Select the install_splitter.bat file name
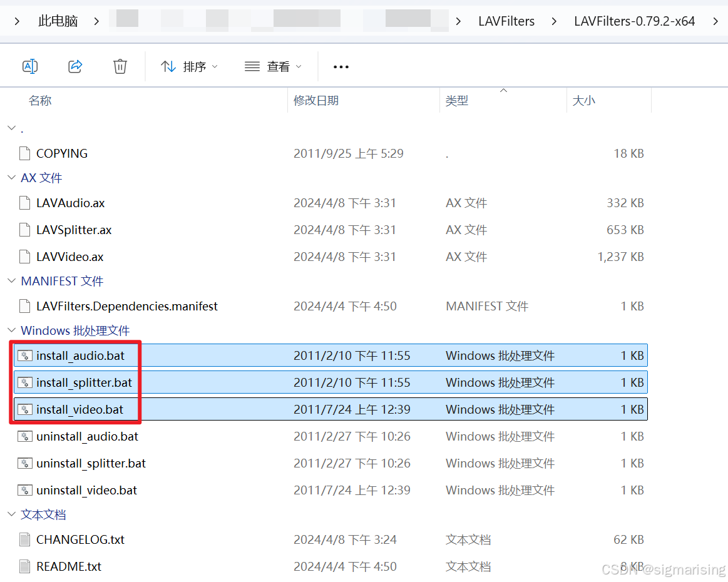Viewport: 728px width, 582px height. tap(84, 383)
